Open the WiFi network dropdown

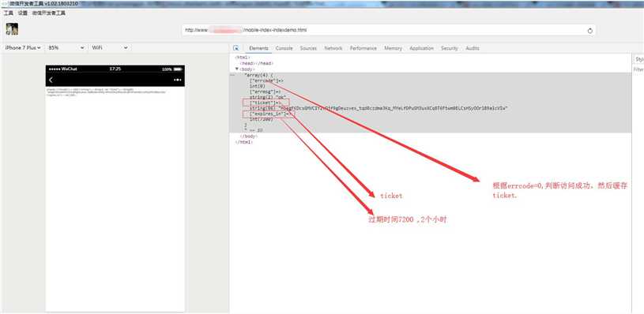click(110, 48)
